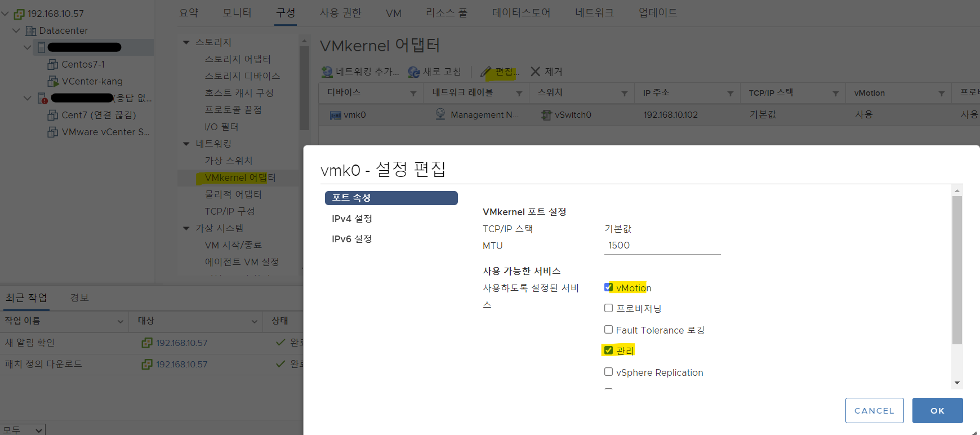Click the vmk0 adapter device icon
Image resolution: width=980 pixels, height=435 pixels.
pos(336,115)
